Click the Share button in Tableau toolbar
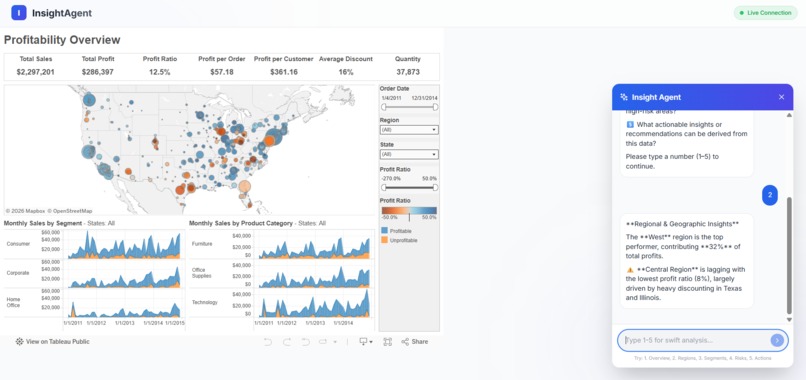This screenshot has height=380, width=806. 414,341
